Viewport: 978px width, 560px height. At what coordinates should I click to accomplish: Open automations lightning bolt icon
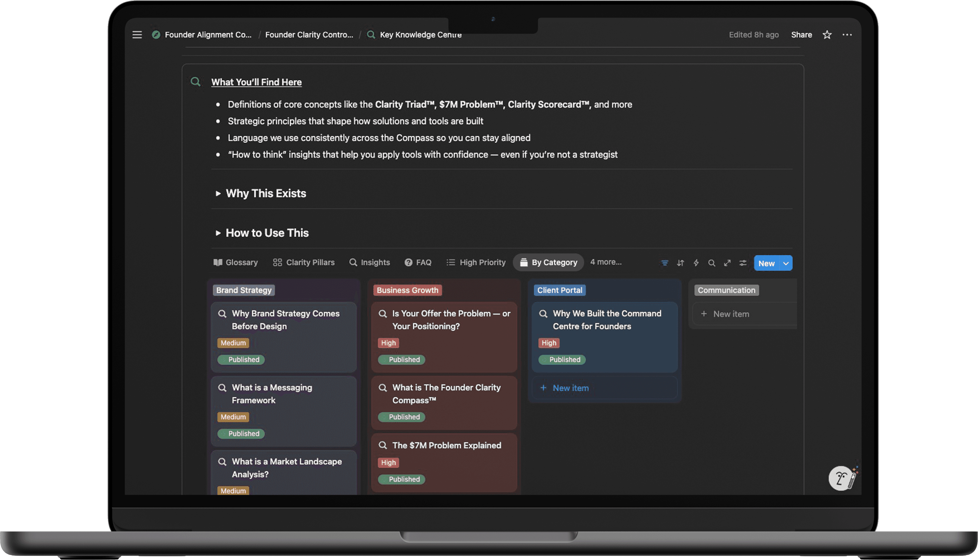696,263
